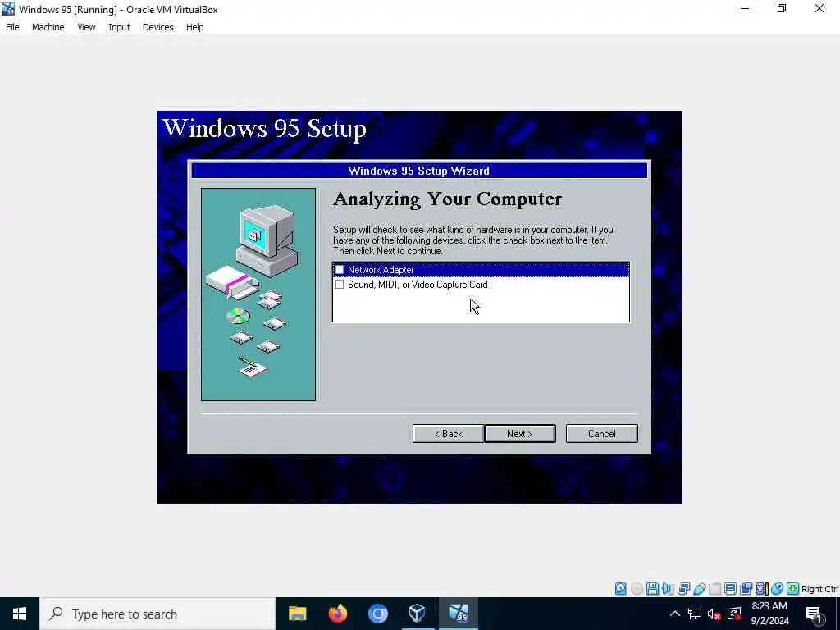The image size is (840, 630).
Task: Click the Type here to search box
Action: click(x=157, y=614)
